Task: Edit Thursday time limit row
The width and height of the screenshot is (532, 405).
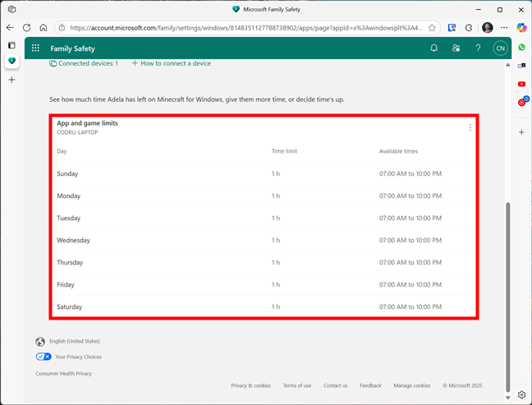Action: coord(264,262)
